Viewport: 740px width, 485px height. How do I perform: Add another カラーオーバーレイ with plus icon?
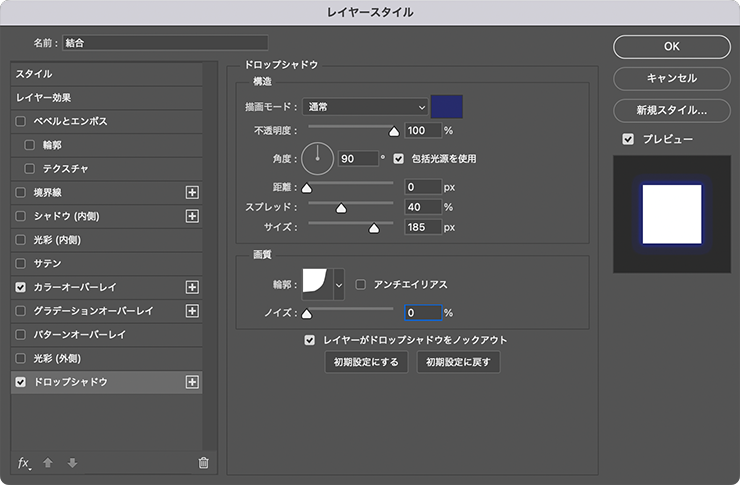(192, 287)
